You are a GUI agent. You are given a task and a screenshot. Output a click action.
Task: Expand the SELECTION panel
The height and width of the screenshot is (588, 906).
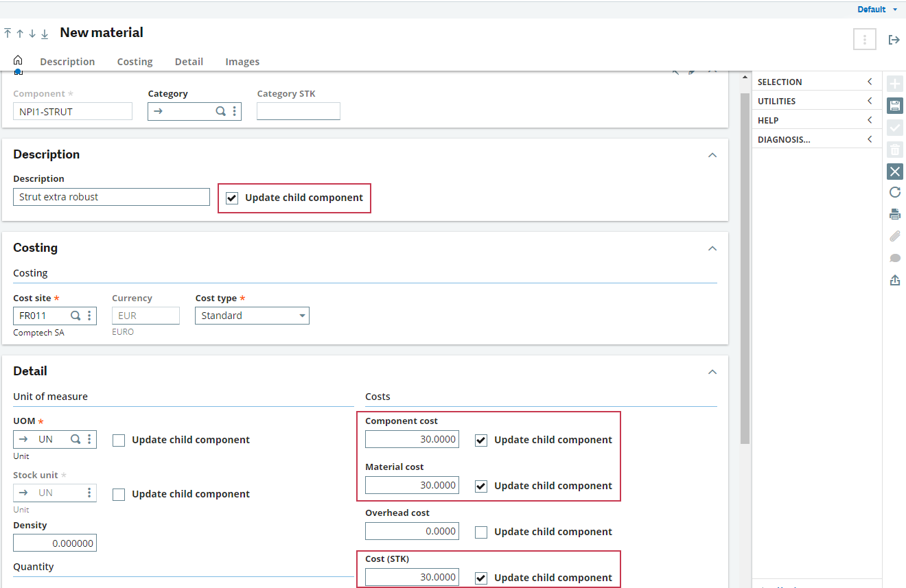tap(817, 82)
